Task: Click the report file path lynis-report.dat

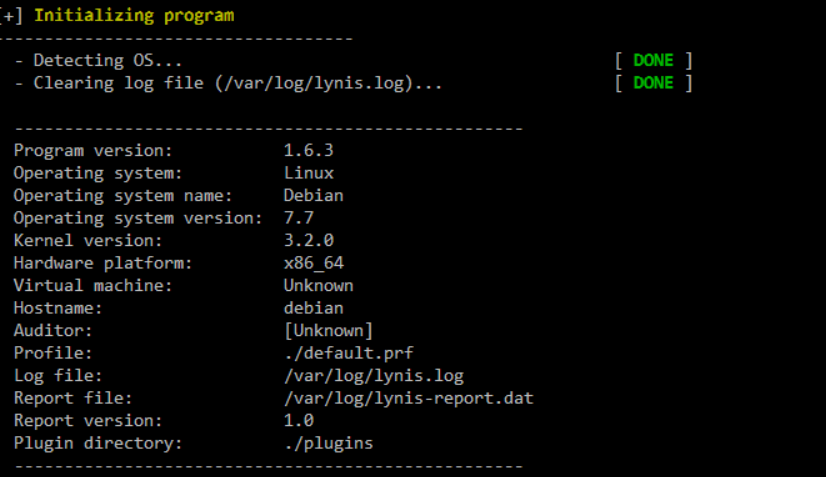Action: click(408, 398)
